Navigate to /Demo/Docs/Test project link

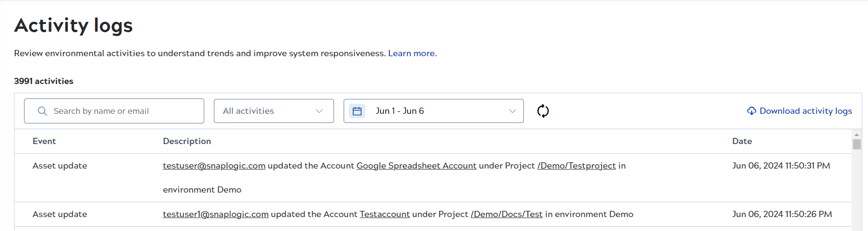click(506, 214)
